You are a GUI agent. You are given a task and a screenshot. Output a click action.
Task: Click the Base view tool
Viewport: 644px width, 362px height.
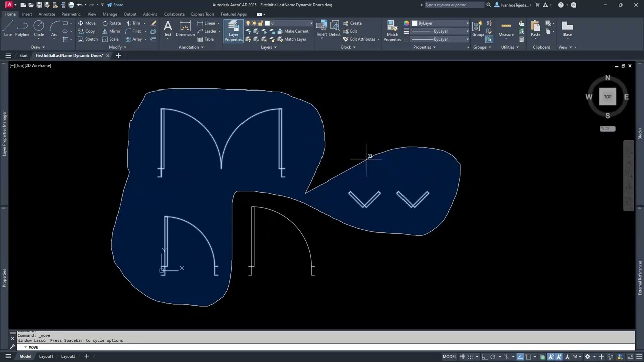(x=568, y=28)
